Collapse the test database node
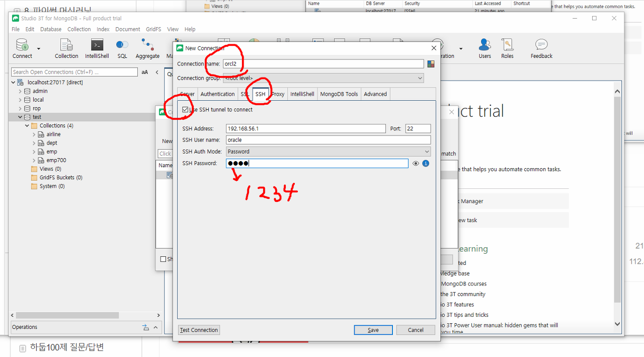The width and height of the screenshot is (644, 357). pos(21,117)
